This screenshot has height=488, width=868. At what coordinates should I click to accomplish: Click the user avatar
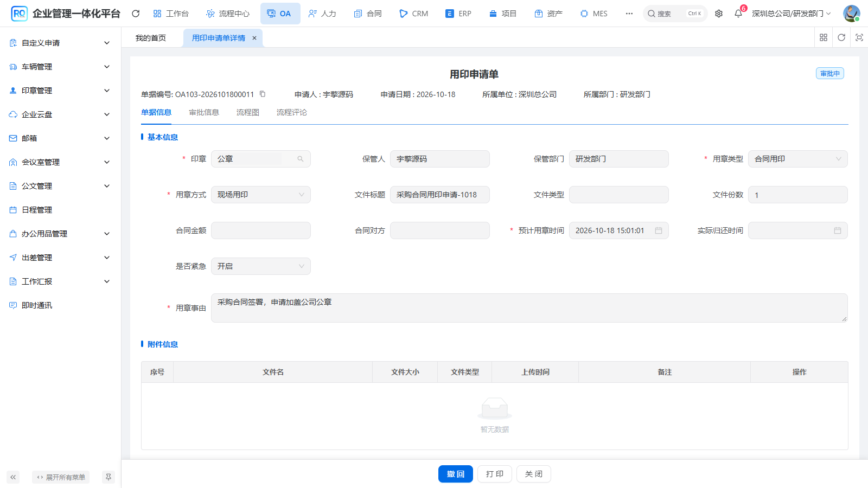click(x=851, y=14)
